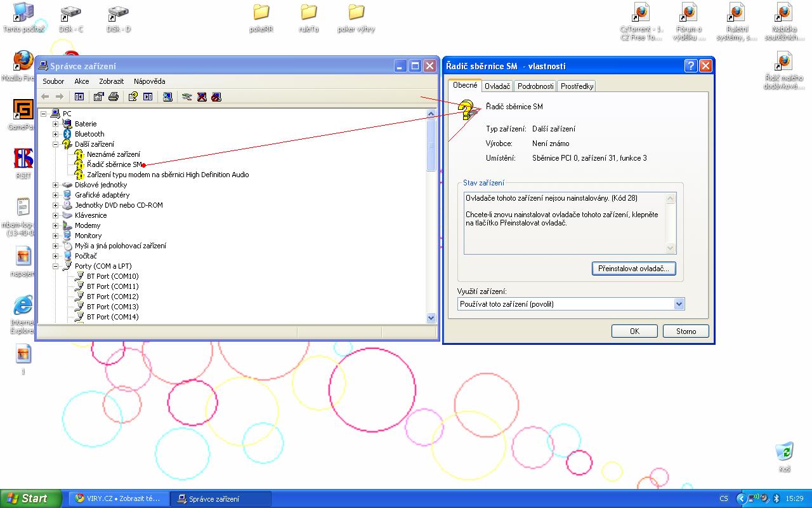This screenshot has width=812, height=508.
Task: Switch to the Ovladač tab
Action: (x=497, y=86)
